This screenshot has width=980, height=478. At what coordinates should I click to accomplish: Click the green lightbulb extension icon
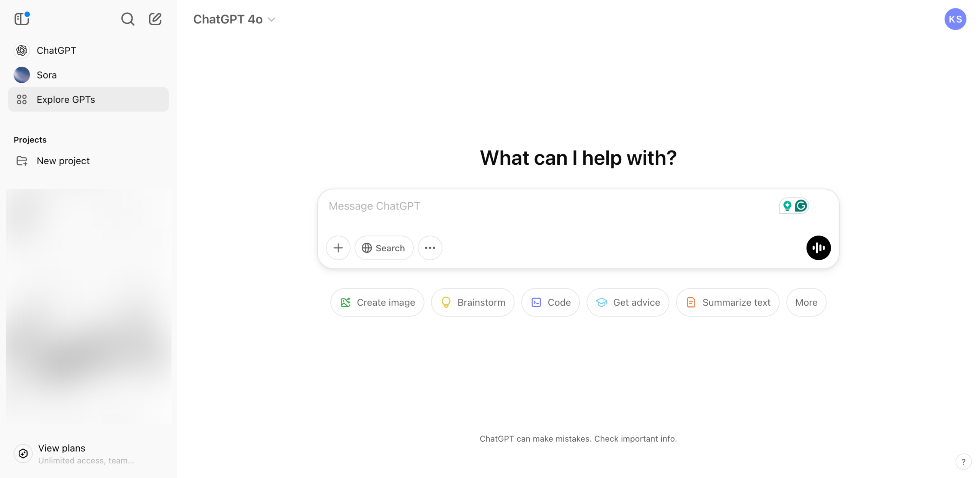787,206
